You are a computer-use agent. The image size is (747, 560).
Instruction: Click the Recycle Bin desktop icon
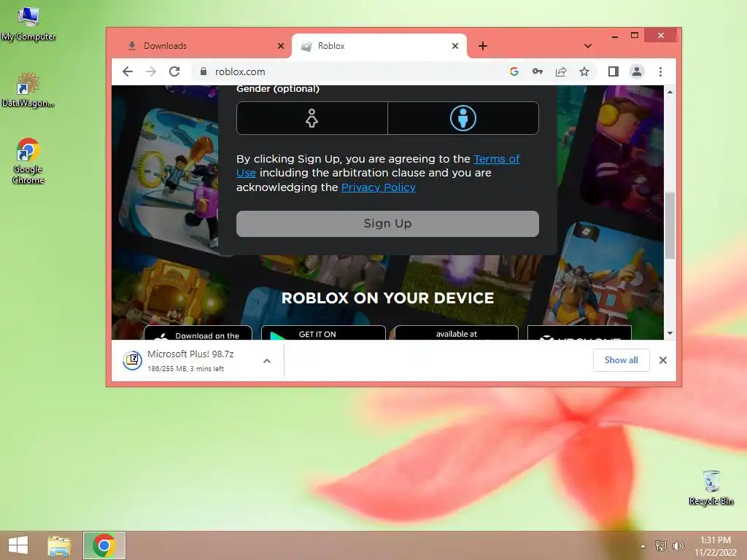(x=711, y=487)
